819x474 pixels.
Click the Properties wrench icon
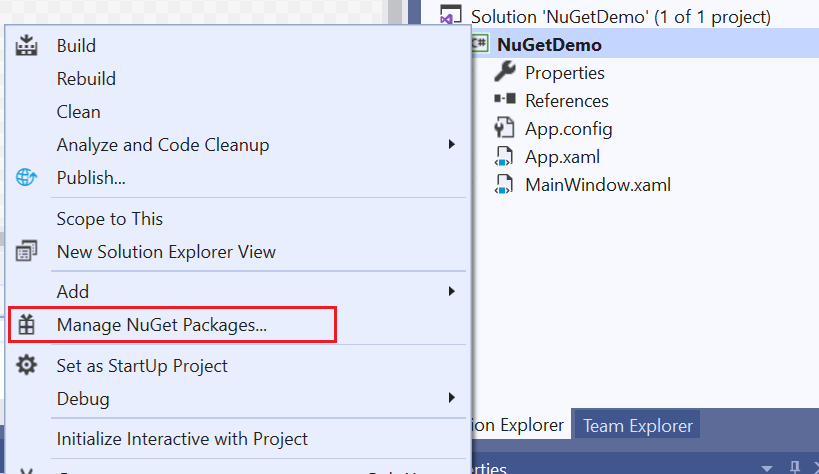[505, 72]
